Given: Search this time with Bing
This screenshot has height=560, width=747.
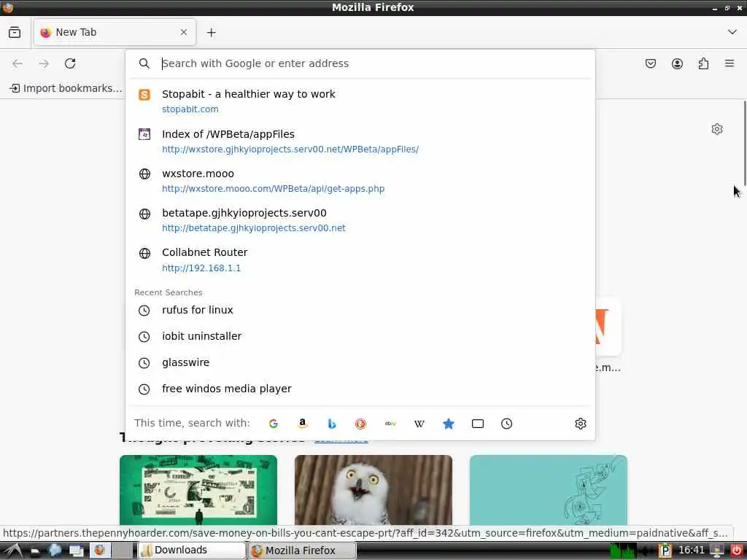Looking at the screenshot, I should 332,424.
